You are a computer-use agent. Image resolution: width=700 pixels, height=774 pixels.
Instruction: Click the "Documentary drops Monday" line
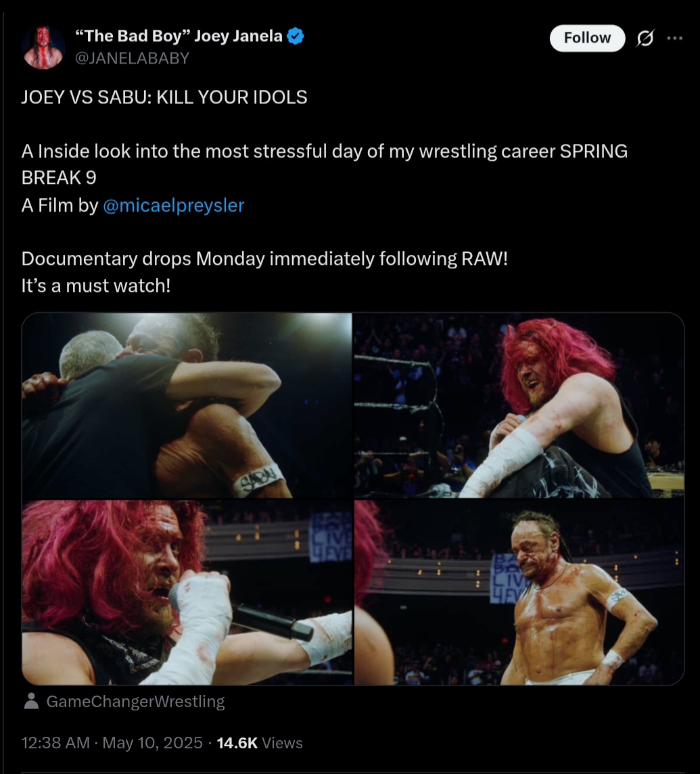coord(264,259)
